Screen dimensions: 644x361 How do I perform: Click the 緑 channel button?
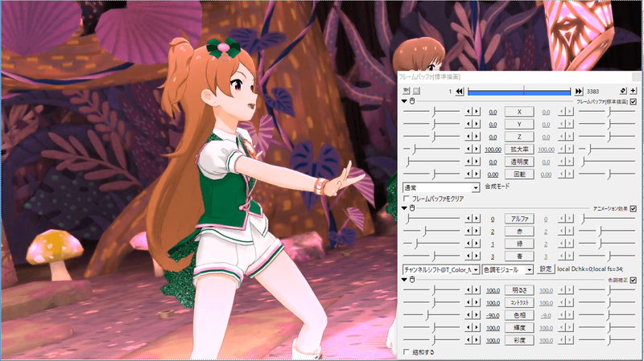pyautogui.click(x=519, y=244)
